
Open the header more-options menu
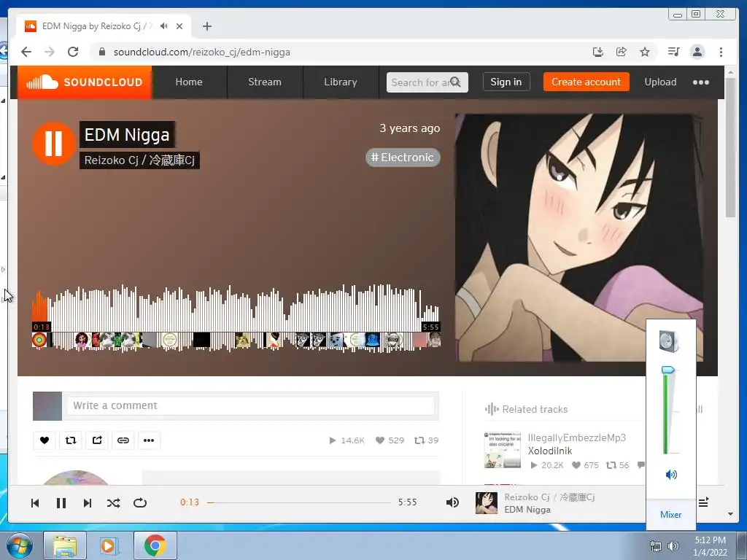click(x=701, y=82)
